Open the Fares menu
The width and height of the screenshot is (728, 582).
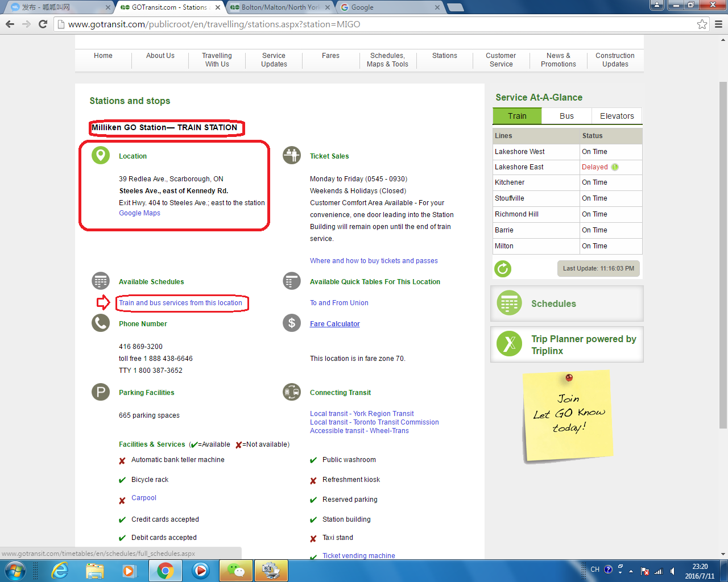(330, 56)
